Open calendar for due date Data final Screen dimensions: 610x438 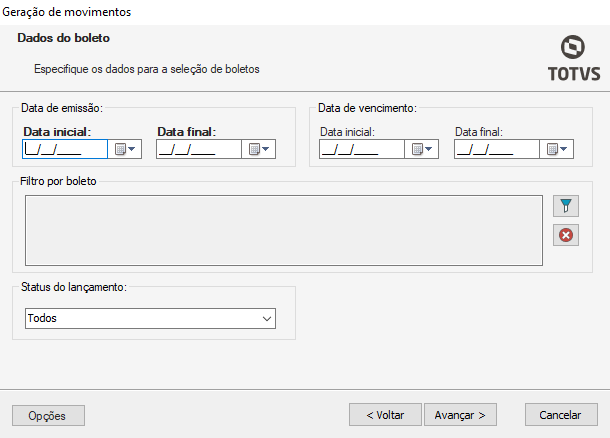coord(555,149)
